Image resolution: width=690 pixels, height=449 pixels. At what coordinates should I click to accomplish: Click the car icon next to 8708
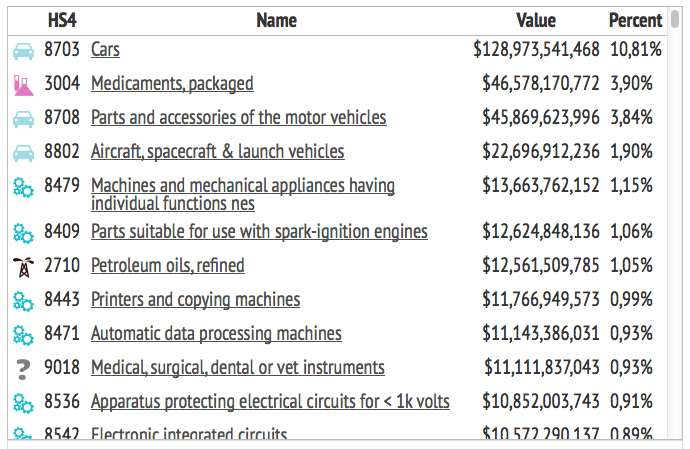click(22, 118)
